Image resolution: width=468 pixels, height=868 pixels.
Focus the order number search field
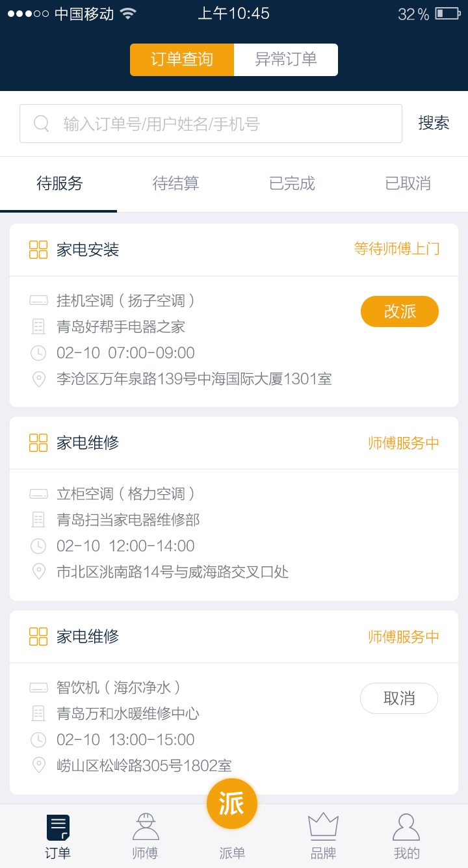(221, 124)
